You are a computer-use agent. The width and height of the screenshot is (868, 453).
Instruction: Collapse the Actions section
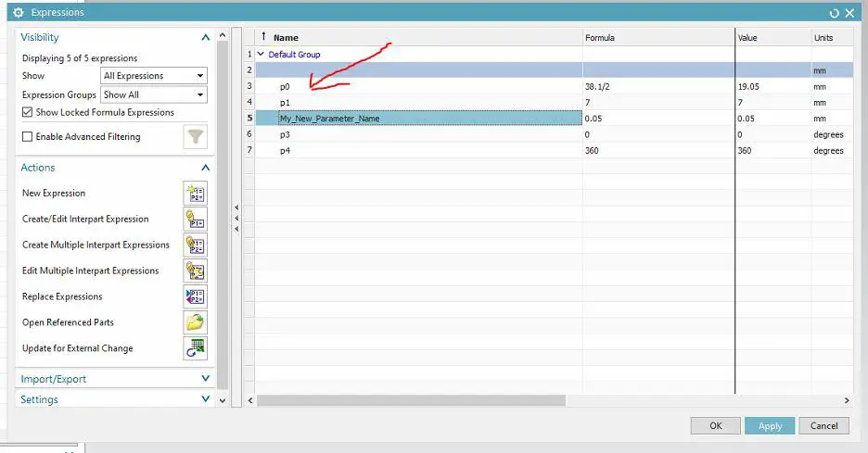point(205,168)
